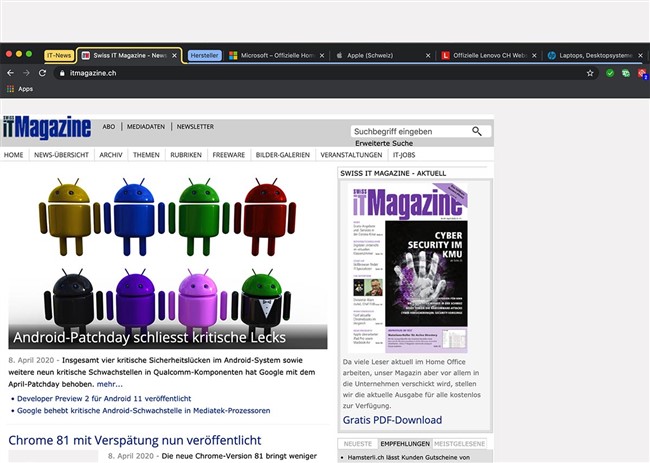Viewport: 650px width, 463px height.
Task: Open Developer Preview 2 für Android 11 link
Action: [104, 398]
